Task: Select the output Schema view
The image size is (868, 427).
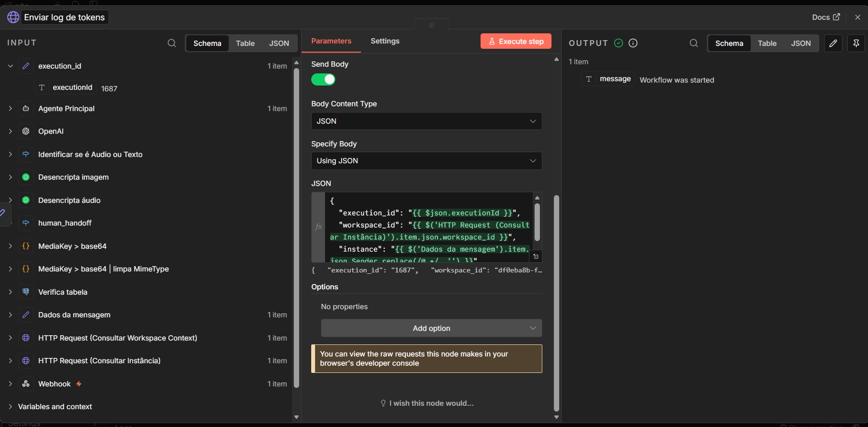Action: [x=729, y=43]
